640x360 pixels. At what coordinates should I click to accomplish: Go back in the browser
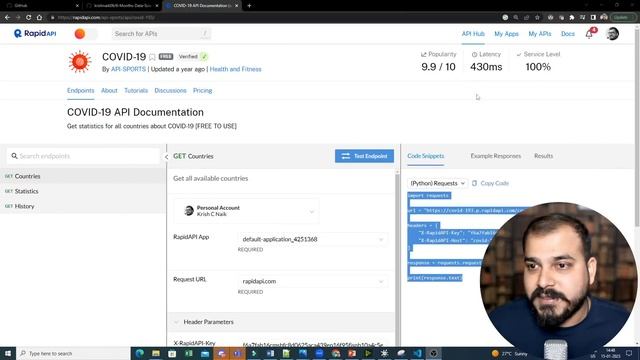click(7, 18)
